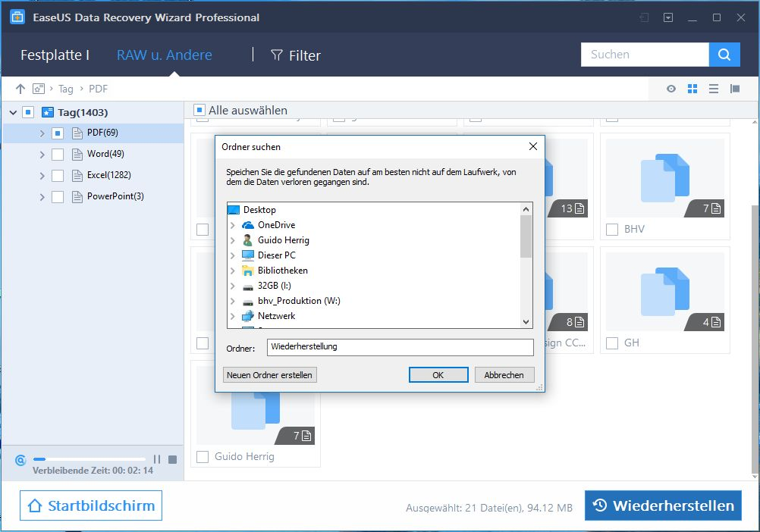Screen dimensions: 760x532
Task: Click the Ordner name text field
Action: pyautogui.click(x=400, y=347)
